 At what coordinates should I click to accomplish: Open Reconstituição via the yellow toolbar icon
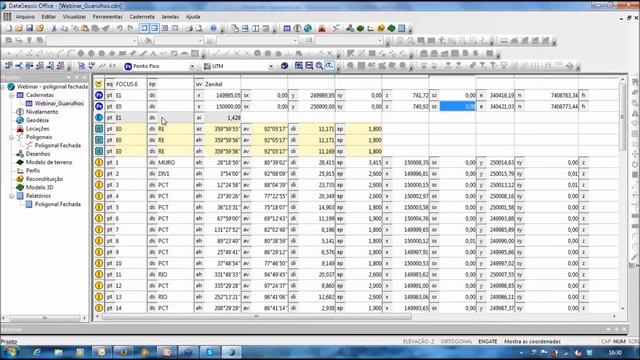click(381, 28)
